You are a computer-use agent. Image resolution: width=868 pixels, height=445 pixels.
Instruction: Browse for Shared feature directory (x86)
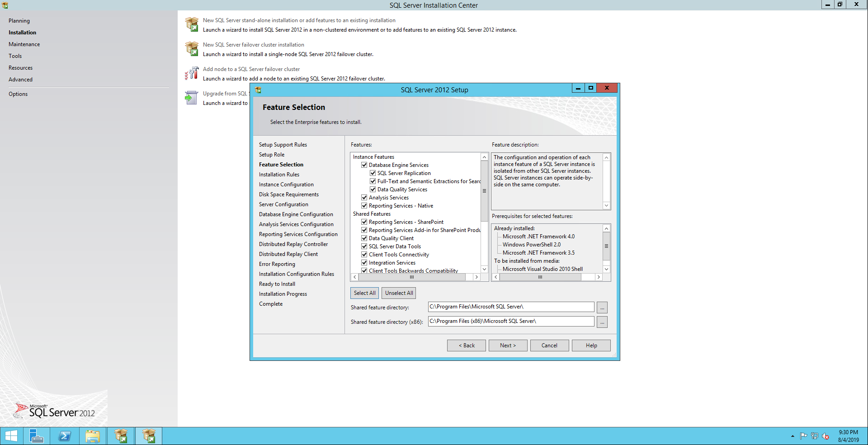(x=602, y=322)
